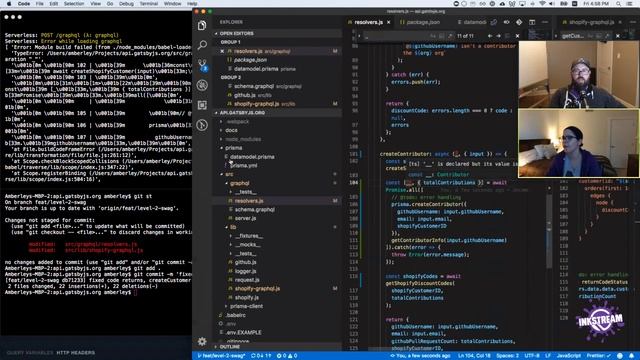Expand the node_modules folder
This screenshot has width=640, height=360.
tap(243, 139)
